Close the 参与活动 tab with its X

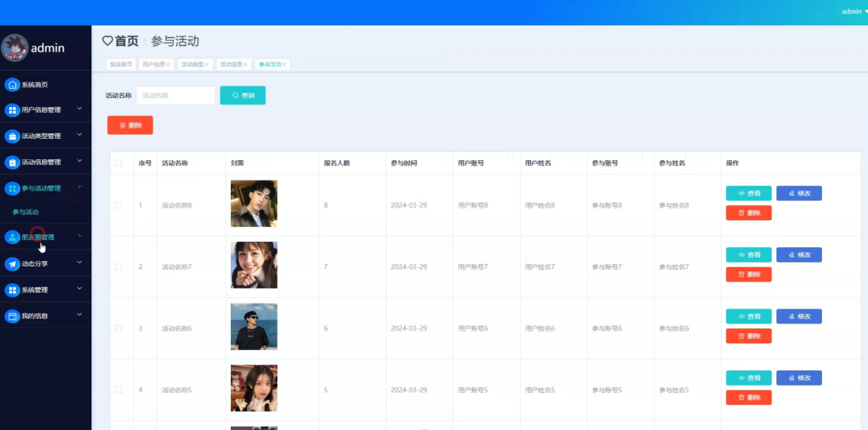pos(284,64)
